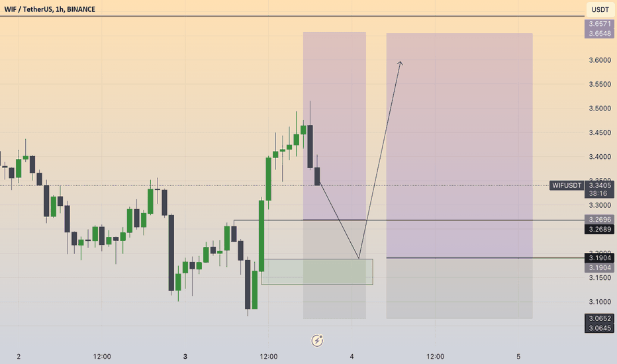Select the 3.5000 price scale mark
The width and height of the screenshot is (617, 364).
(x=600, y=109)
